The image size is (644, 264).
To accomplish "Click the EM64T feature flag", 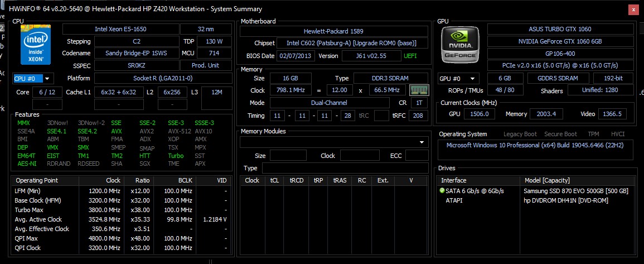I will (26, 156).
